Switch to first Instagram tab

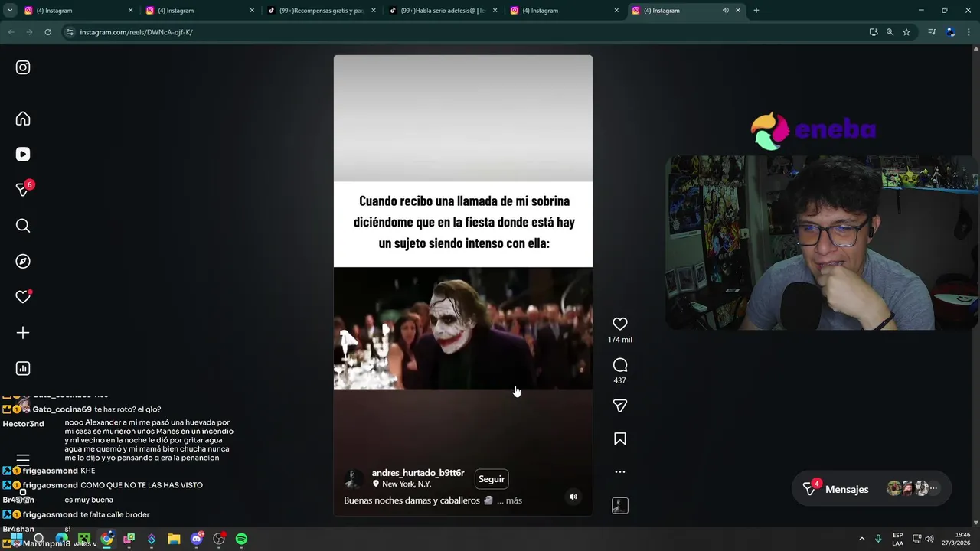(77, 11)
